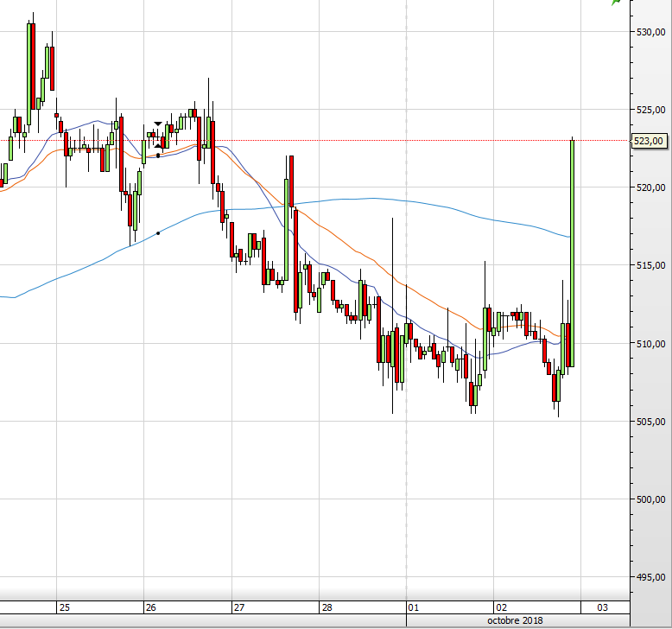Select date 02 on the time axis
Viewport: 672px width, 629px height.
point(501,607)
